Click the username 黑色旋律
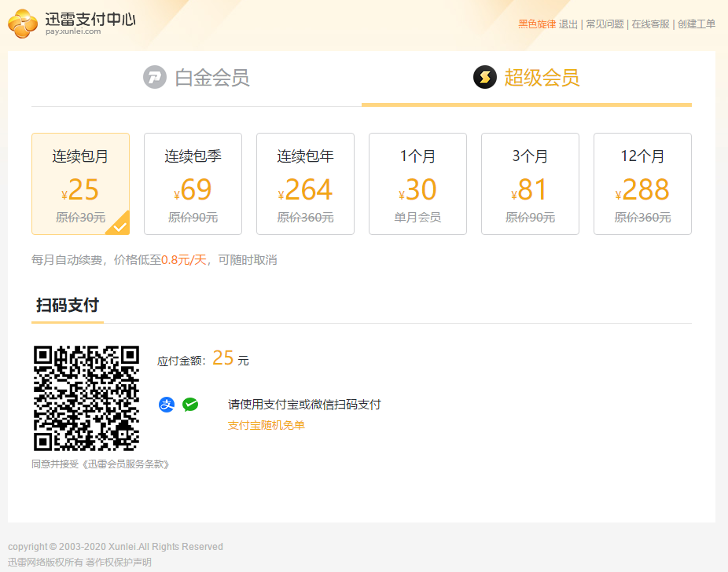The width and height of the screenshot is (728, 572). (537, 24)
